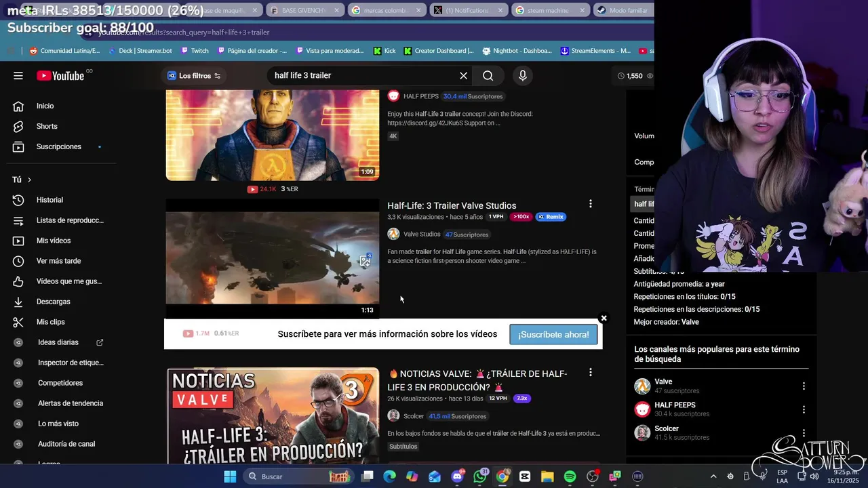Open Competidores in the sidebar

point(60,383)
